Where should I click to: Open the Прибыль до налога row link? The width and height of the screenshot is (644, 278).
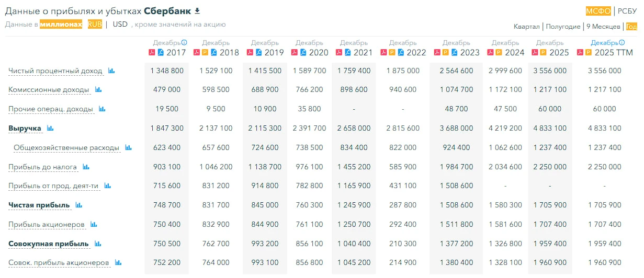[x=43, y=167]
